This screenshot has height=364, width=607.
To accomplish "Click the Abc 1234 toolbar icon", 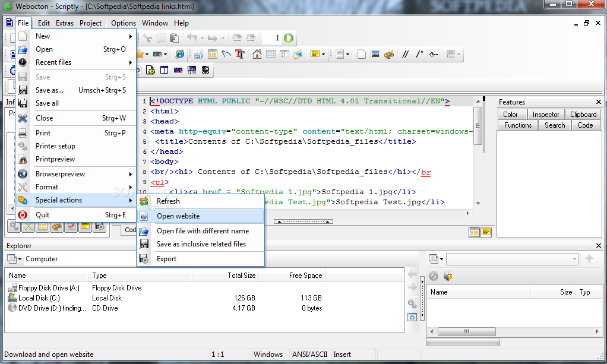I will click(192, 70).
